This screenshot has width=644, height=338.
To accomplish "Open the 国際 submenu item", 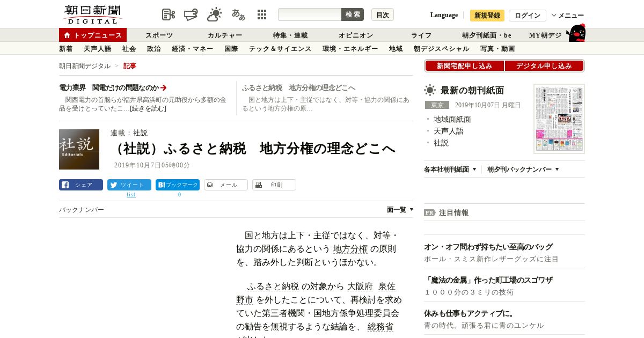I will (231, 49).
